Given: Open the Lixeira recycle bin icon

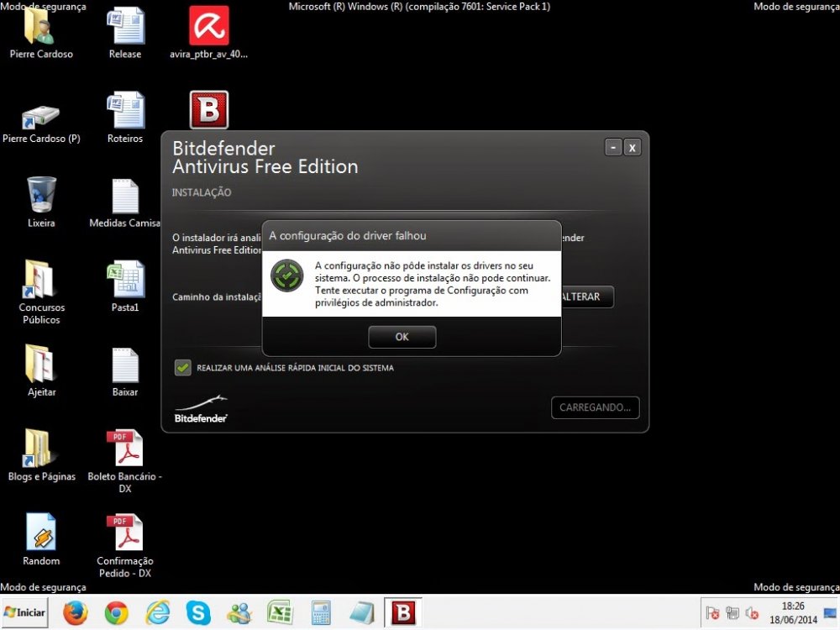Looking at the screenshot, I should 41,202.
